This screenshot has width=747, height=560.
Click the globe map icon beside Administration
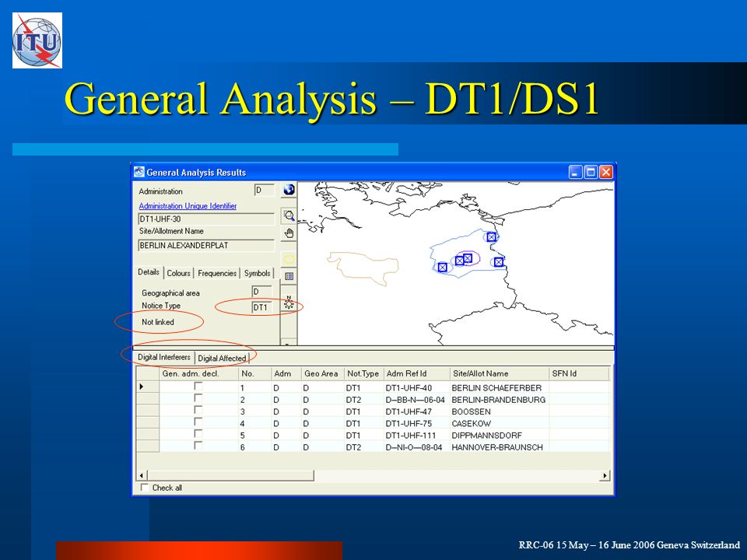point(289,190)
